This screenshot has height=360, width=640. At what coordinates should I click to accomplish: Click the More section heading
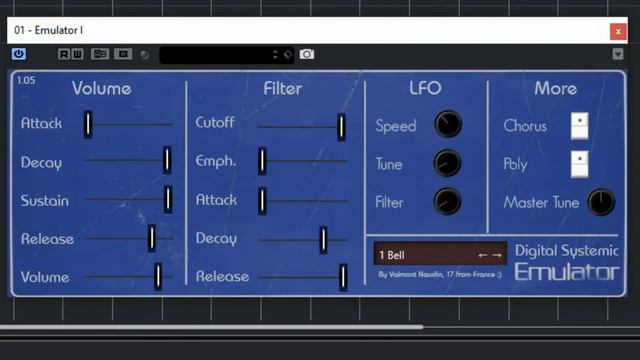556,88
